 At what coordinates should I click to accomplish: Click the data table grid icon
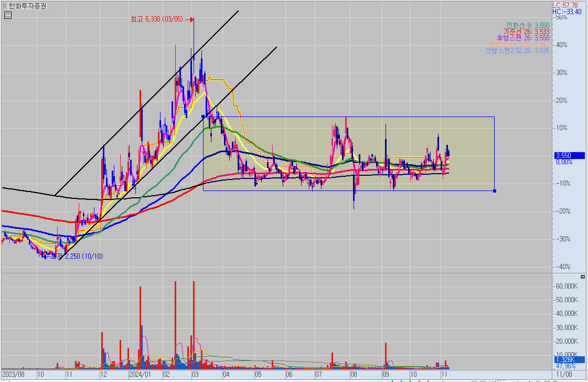[x=7, y=15]
